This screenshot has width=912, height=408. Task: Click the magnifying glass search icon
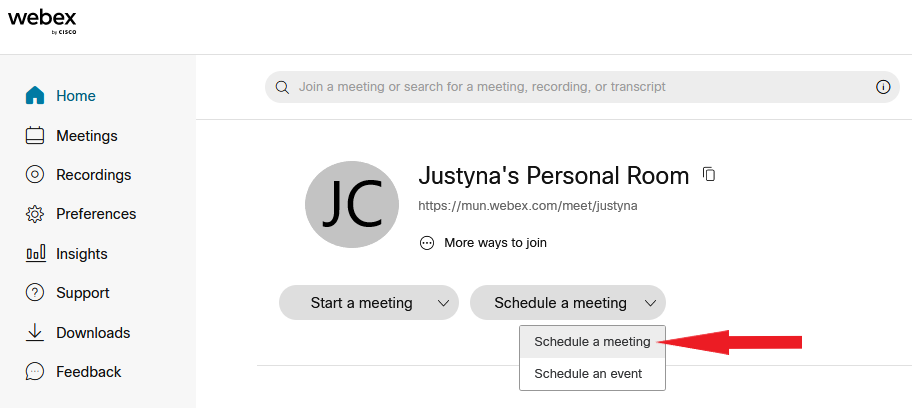click(282, 87)
